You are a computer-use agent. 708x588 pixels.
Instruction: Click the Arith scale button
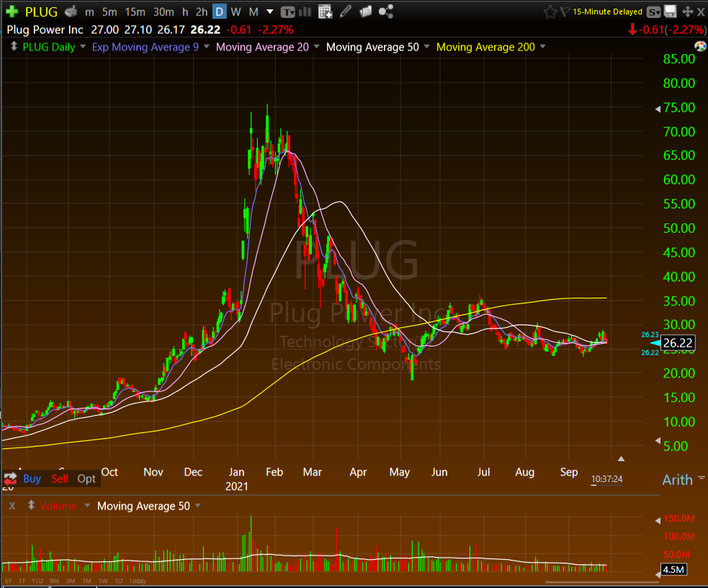pos(677,480)
